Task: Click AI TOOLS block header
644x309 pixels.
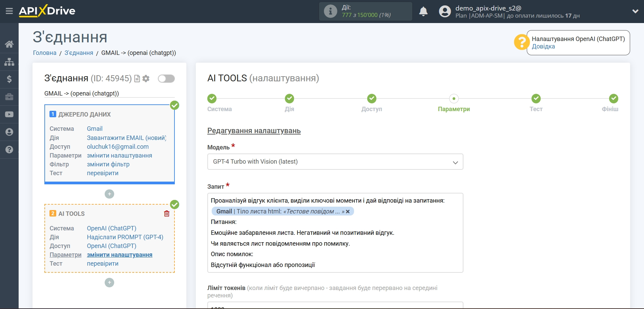Action: [x=71, y=214]
